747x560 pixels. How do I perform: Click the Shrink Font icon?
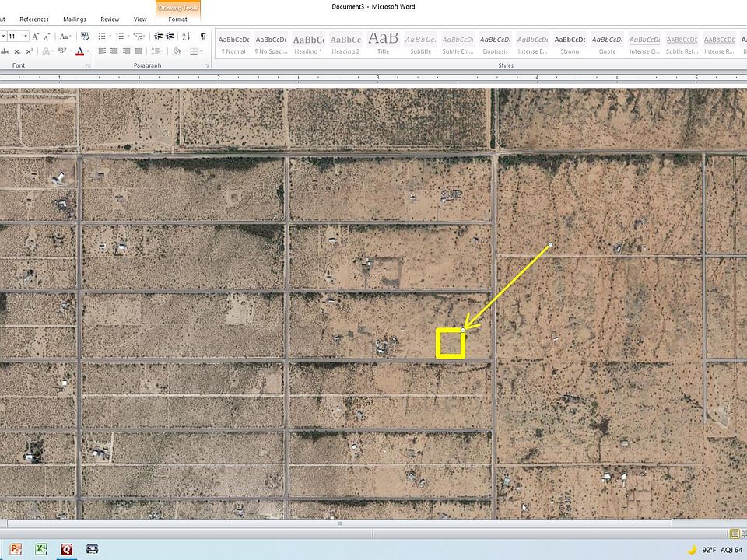[47, 37]
